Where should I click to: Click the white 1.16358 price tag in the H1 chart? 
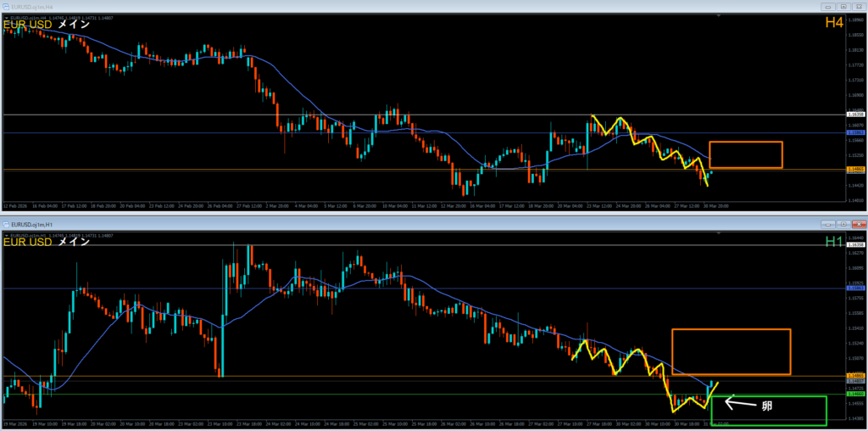(x=856, y=245)
